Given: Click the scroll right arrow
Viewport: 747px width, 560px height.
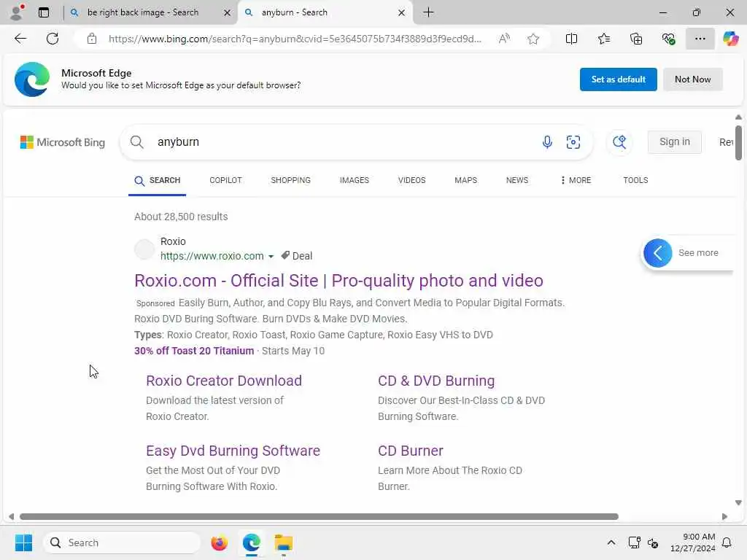Looking at the screenshot, I should click(724, 517).
